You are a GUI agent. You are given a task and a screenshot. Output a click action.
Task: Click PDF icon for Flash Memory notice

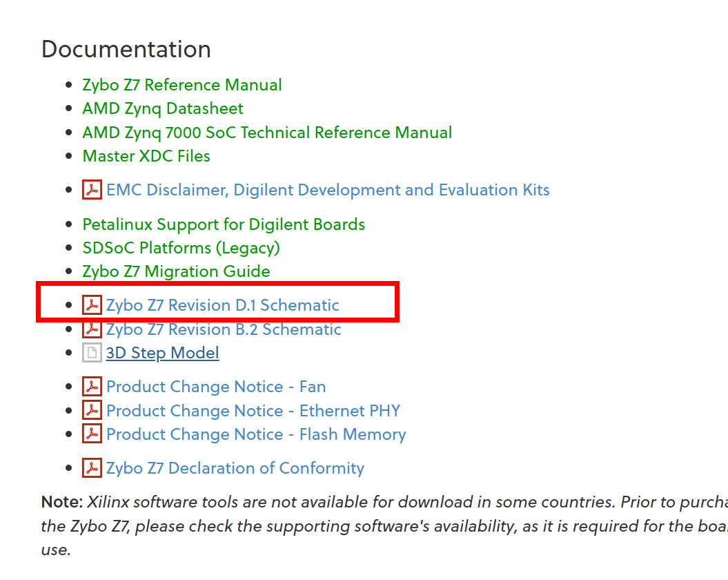(x=92, y=434)
